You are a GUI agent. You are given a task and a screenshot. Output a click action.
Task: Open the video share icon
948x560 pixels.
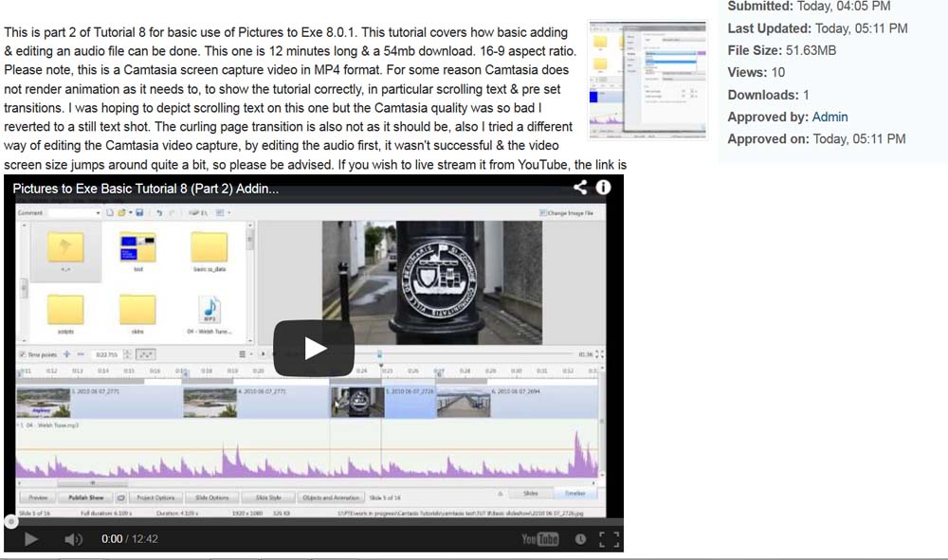pyautogui.click(x=580, y=188)
